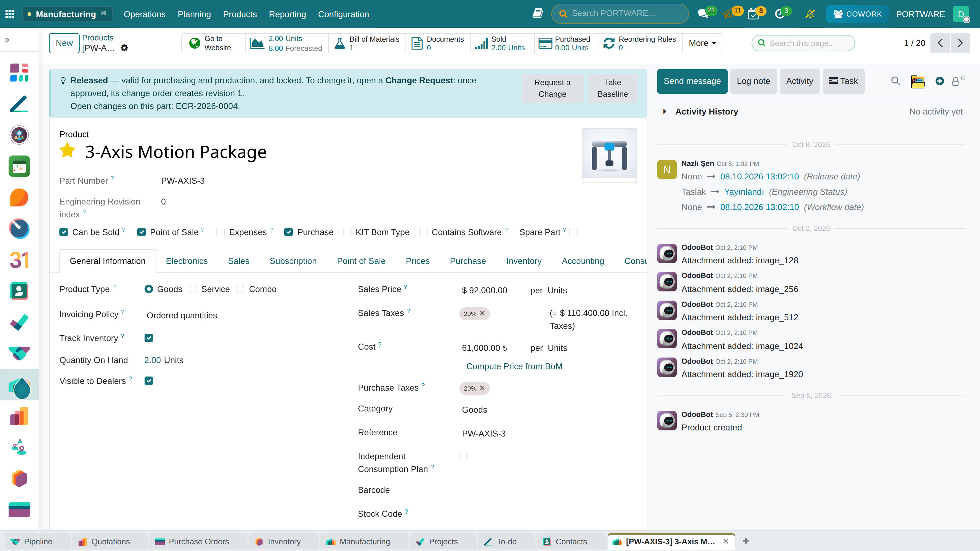Image resolution: width=980 pixels, height=551 pixels.
Task: Expand the sidebar with double chevron
Action: coord(7,40)
